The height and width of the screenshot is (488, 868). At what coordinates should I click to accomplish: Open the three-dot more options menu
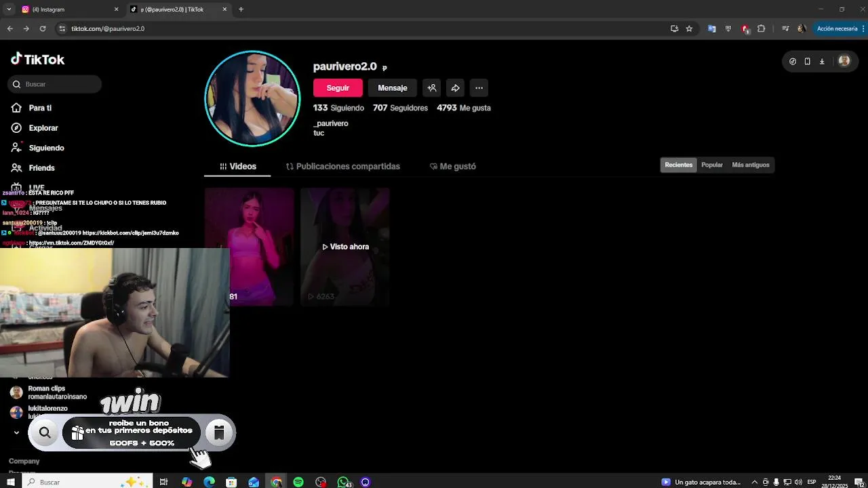tap(479, 88)
